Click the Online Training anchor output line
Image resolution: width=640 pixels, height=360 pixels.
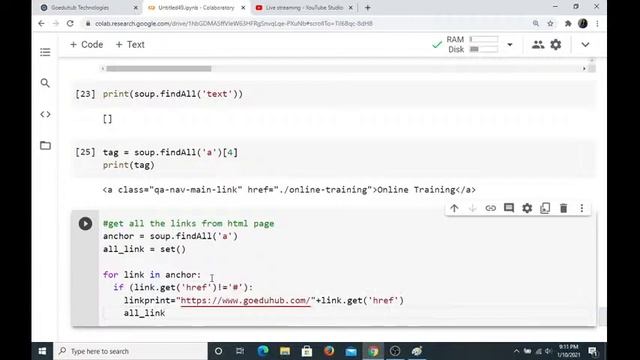(289, 190)
